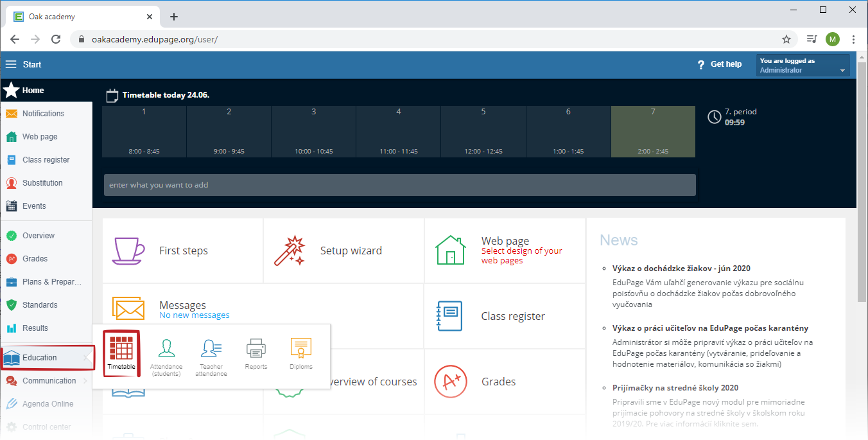Viewport: 868px width, 440px height.
Task: Click the Grades A+ tile icon
Action: coord(451,382)
